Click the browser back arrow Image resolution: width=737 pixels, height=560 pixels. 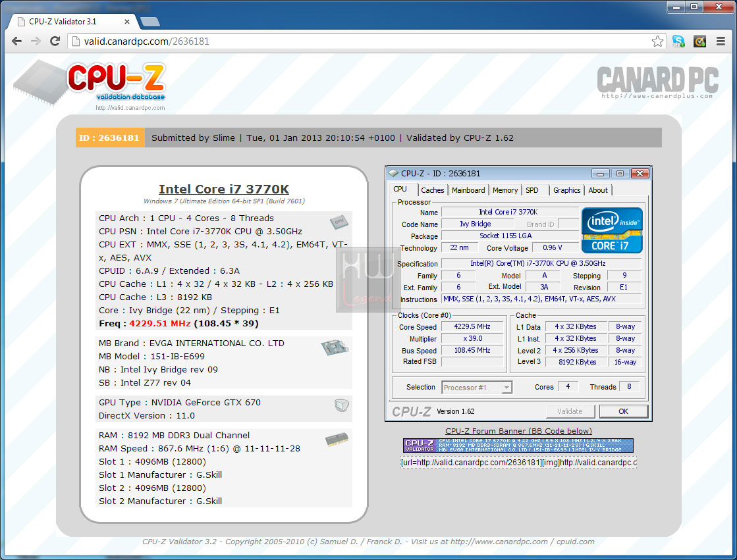[x=17, y=41]
